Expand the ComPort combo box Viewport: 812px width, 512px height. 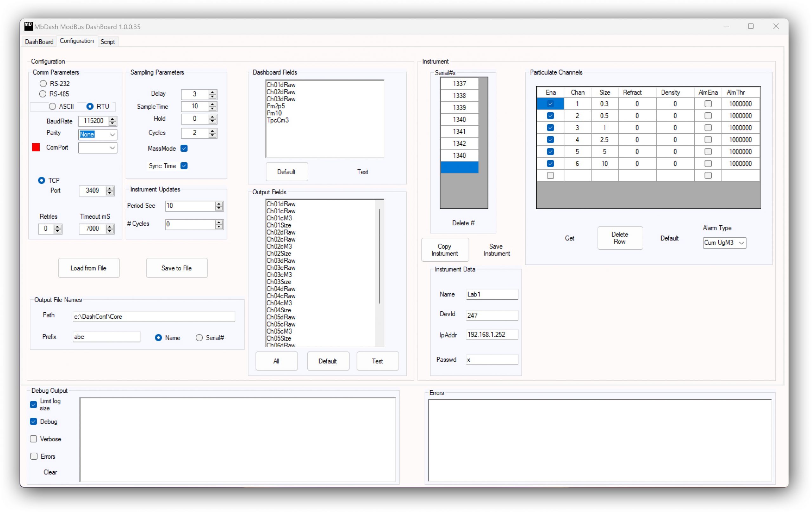pos(112,148)
